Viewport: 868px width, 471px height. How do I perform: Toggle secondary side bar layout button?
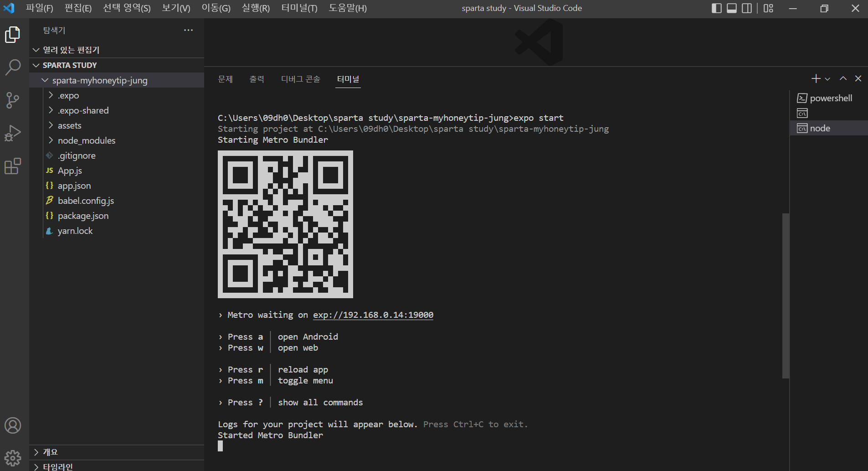(747, 8)
